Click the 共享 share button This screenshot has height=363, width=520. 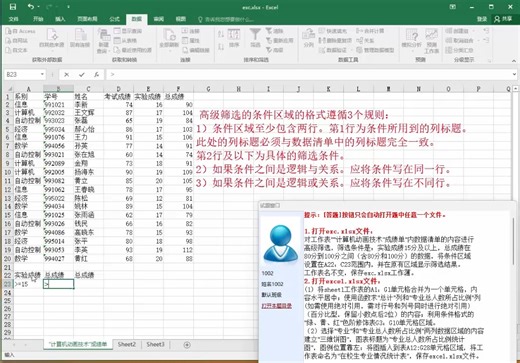(504, 19)
